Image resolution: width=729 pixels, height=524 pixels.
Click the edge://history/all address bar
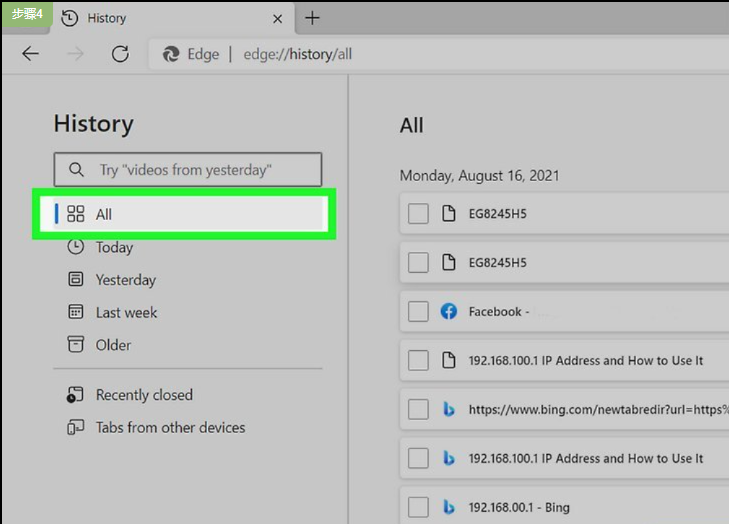(x=298, y=54)
